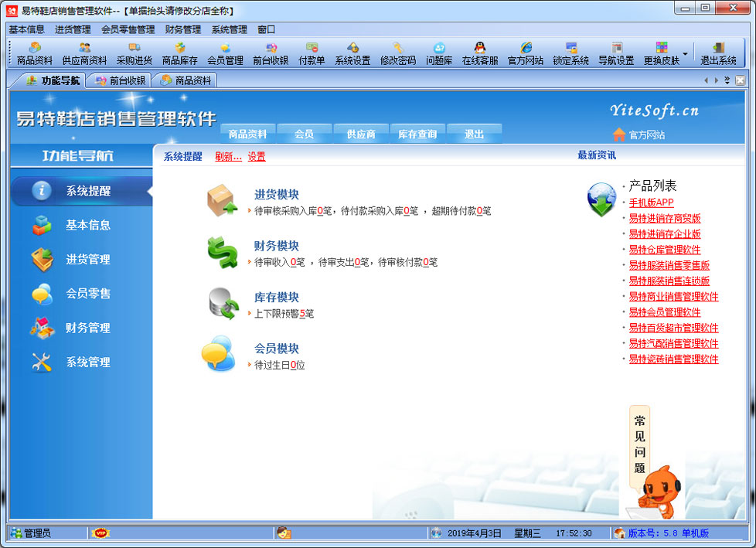Open 商品资料 toolbar icon
The height and width of the screenshot is (548, 756).
35,53
